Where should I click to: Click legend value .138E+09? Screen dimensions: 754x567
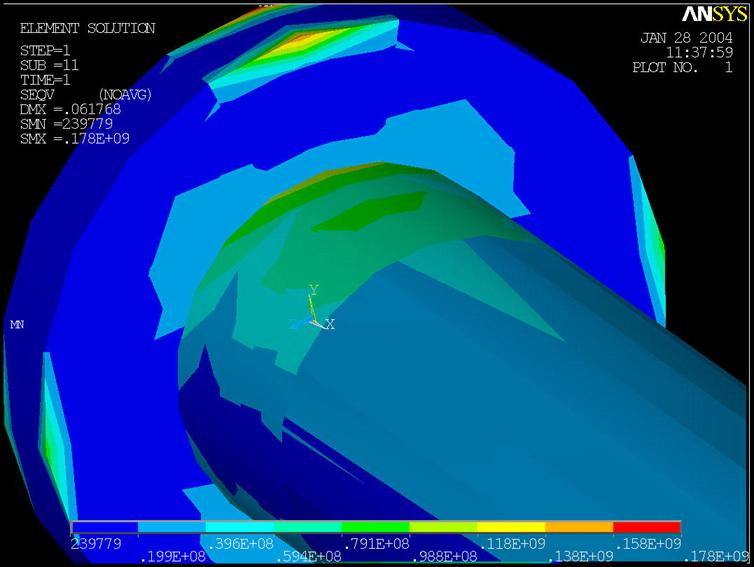coord(580,557)
